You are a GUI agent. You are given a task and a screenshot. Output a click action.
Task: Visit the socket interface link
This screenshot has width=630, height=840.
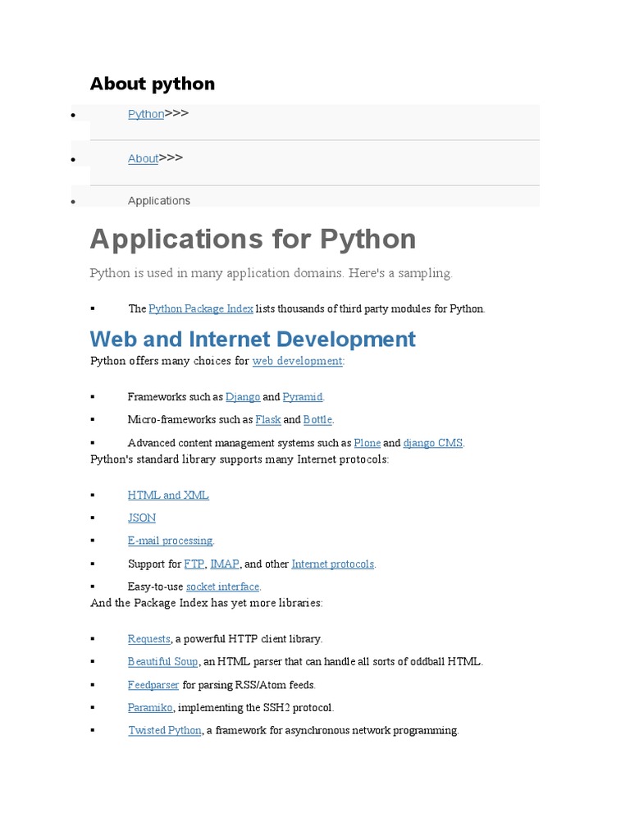(222, 587)
